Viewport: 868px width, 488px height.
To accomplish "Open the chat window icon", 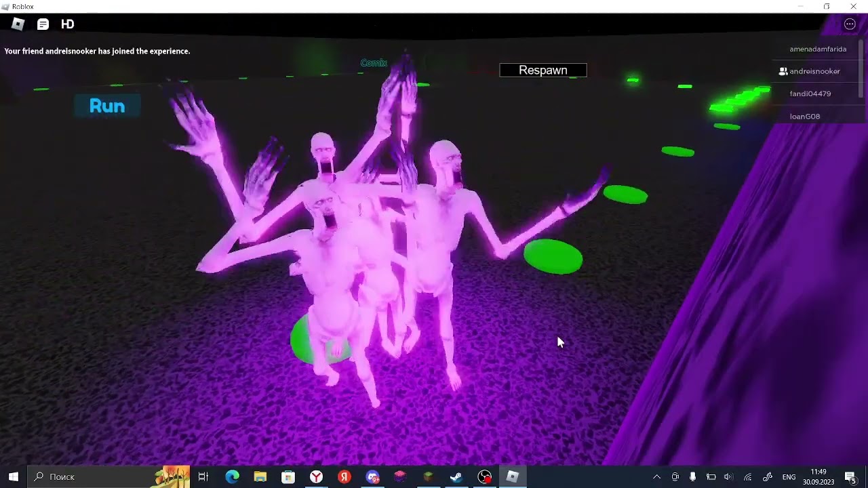I will pyautogui.click(x=43, y=24).
